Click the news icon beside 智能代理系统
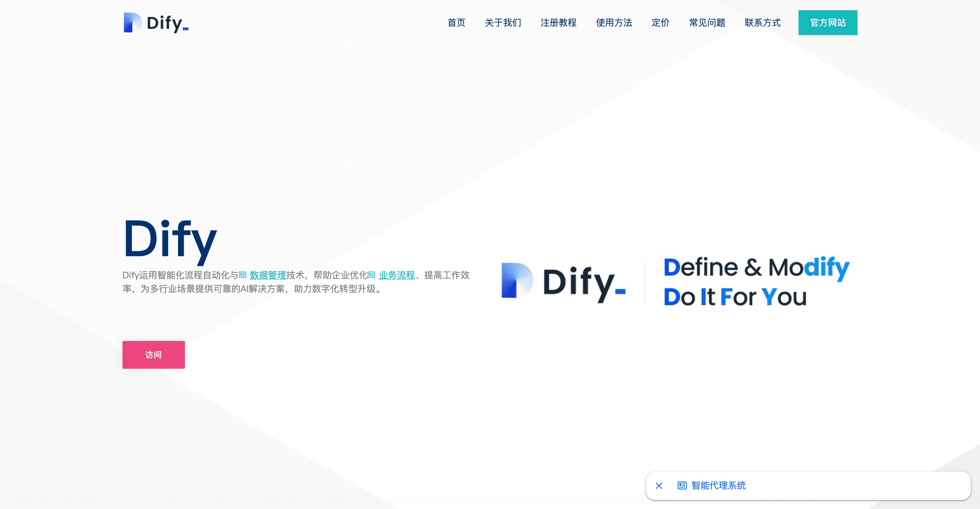Image resolution: width=980 pixels, height=509 pixels. pyautogui.click(x=682, y=485)
